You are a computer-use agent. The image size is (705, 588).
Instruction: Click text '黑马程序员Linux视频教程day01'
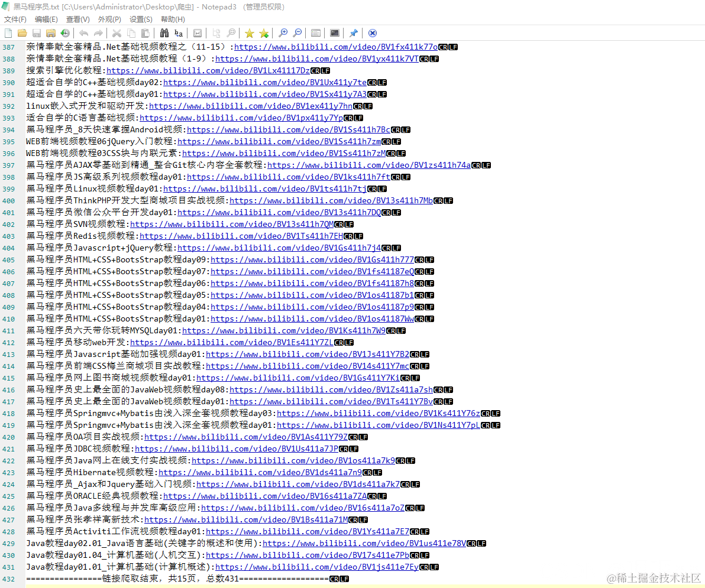(93, 189)
